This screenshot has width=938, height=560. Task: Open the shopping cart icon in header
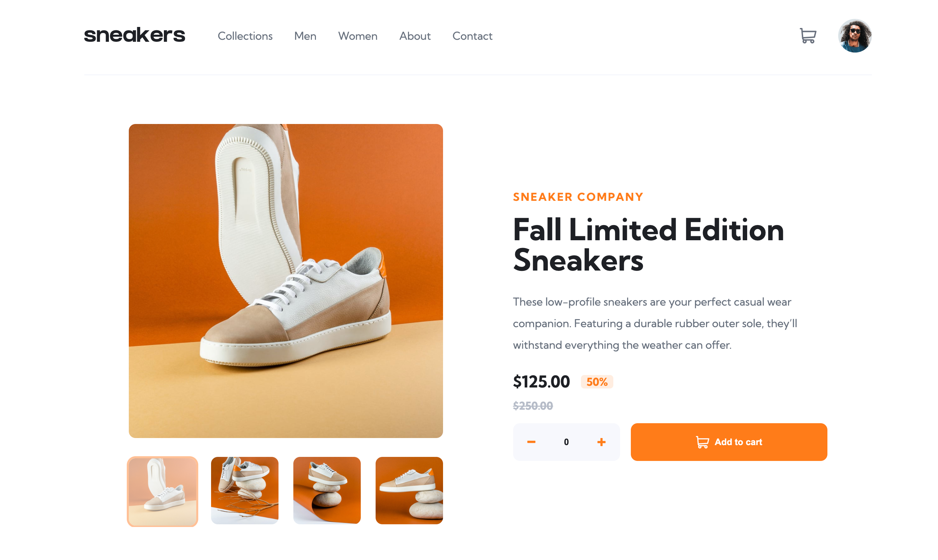808,36
